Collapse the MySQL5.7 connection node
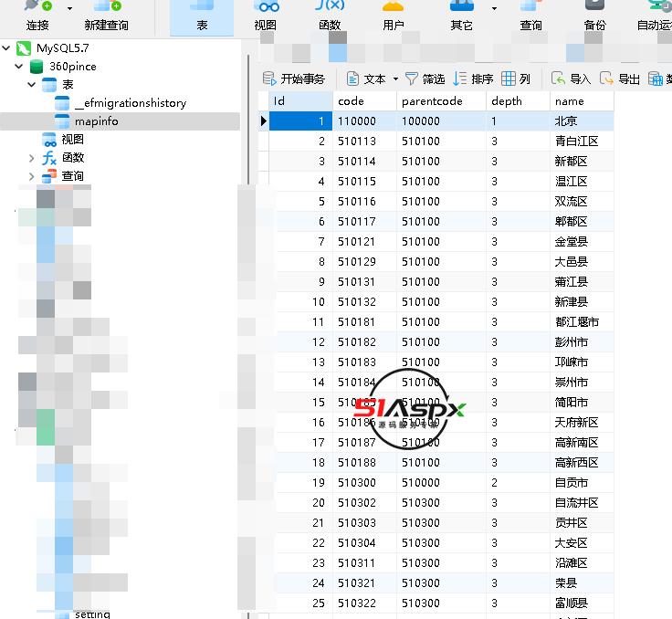This screenshot has height=619, width=672. [6, 47]
